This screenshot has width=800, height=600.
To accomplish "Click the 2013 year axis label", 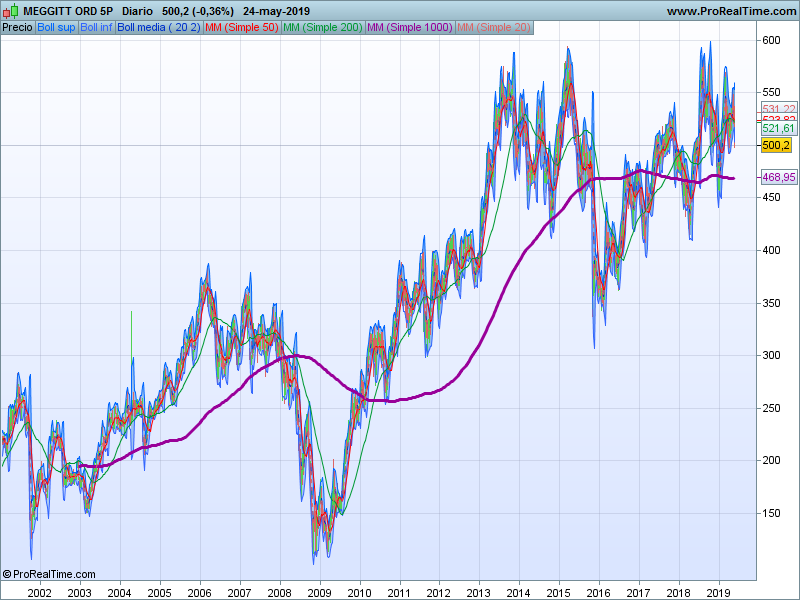I will coord(479,593).
